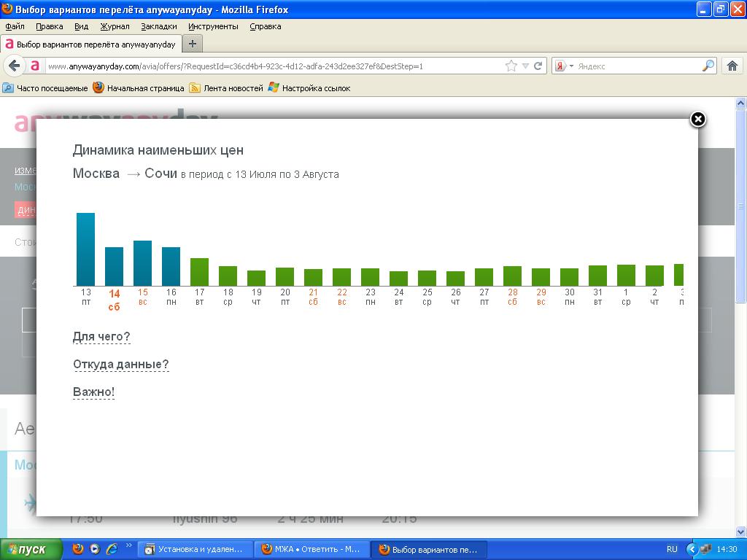Reload the page with the refresh icon
747x560 pixels.
(x=538, y=66)
